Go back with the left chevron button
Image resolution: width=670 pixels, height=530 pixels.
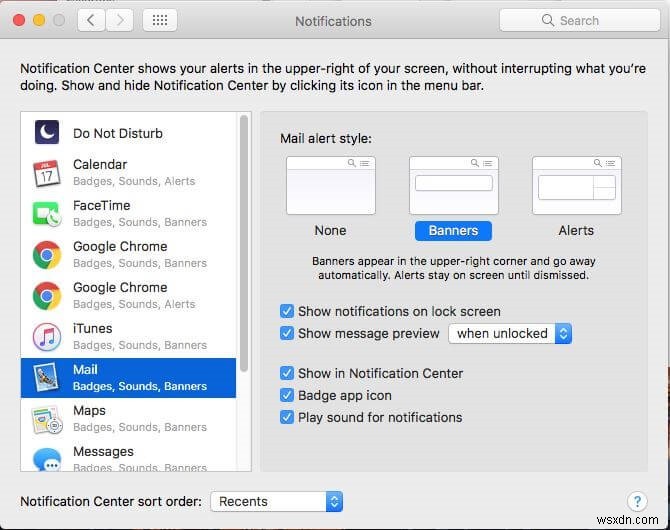[91, 20]
